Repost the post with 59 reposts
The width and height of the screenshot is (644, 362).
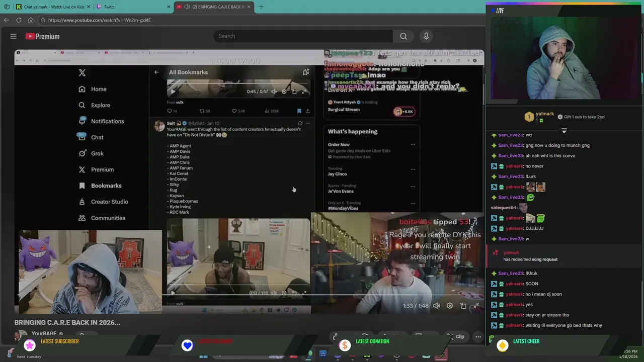tap(204, 111)
